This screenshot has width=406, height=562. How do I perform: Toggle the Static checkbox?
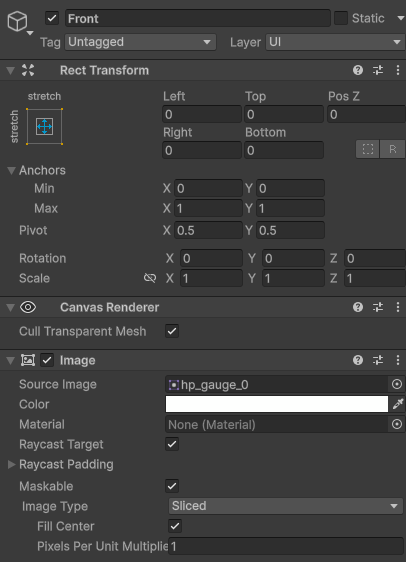[341, 18]
